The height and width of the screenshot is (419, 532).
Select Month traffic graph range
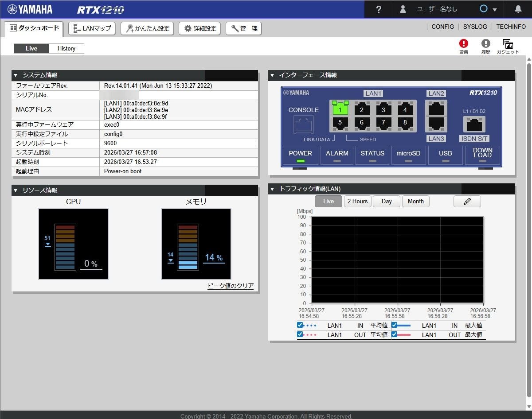pyautogui.click(x=416, y=201)
